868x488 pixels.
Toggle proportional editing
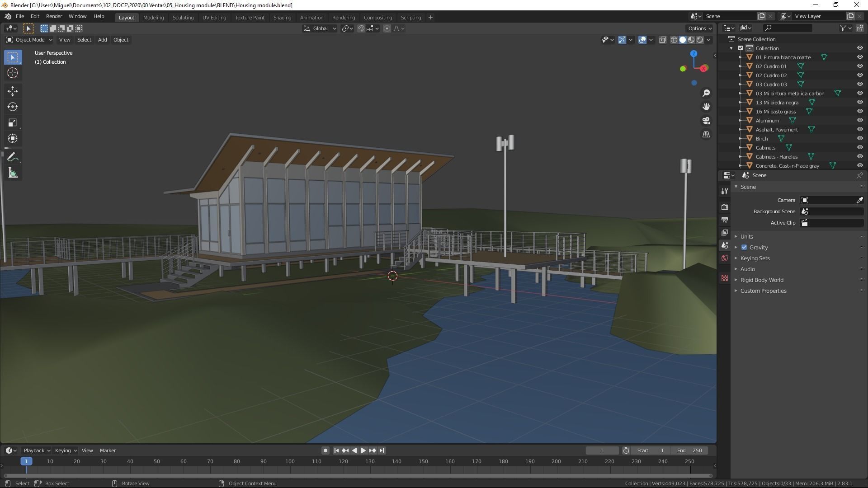(387, 28)
